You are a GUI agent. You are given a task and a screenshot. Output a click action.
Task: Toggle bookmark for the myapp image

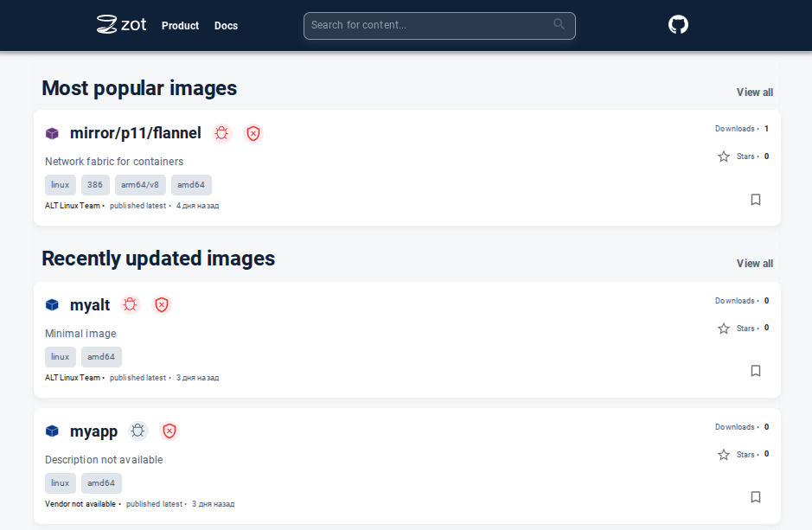click(x=755, y=497)
